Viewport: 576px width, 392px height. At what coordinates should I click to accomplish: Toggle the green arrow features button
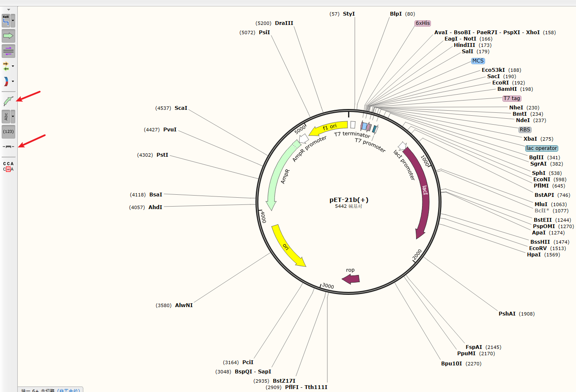click(x=8, y=36)
